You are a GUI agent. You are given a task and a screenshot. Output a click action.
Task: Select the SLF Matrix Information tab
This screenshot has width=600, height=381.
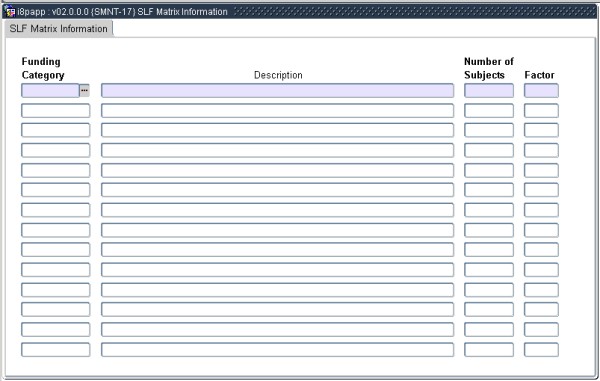click(59, 29)
